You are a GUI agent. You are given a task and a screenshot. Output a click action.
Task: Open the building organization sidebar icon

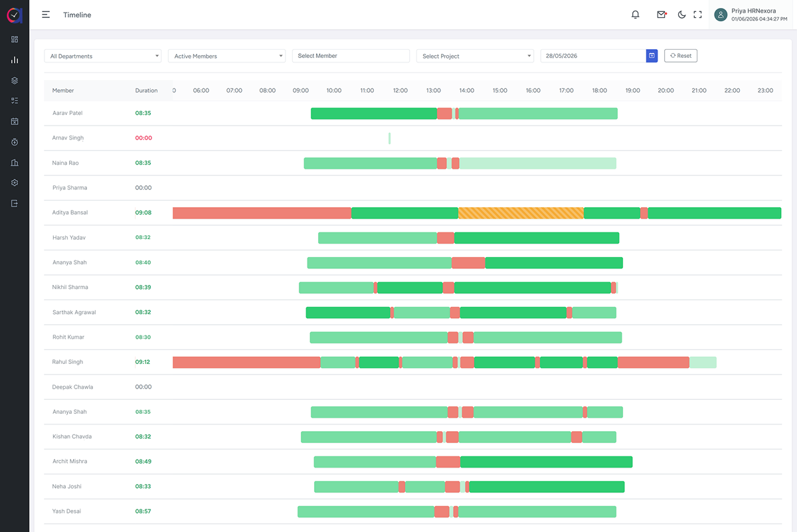pyautogui.click(x=15, y=163)
